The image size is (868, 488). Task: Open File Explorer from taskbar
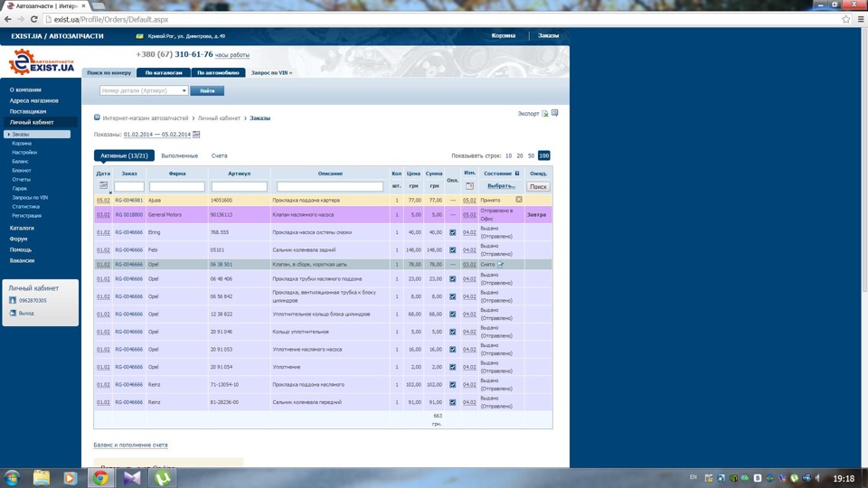click(x=41, y=477)
